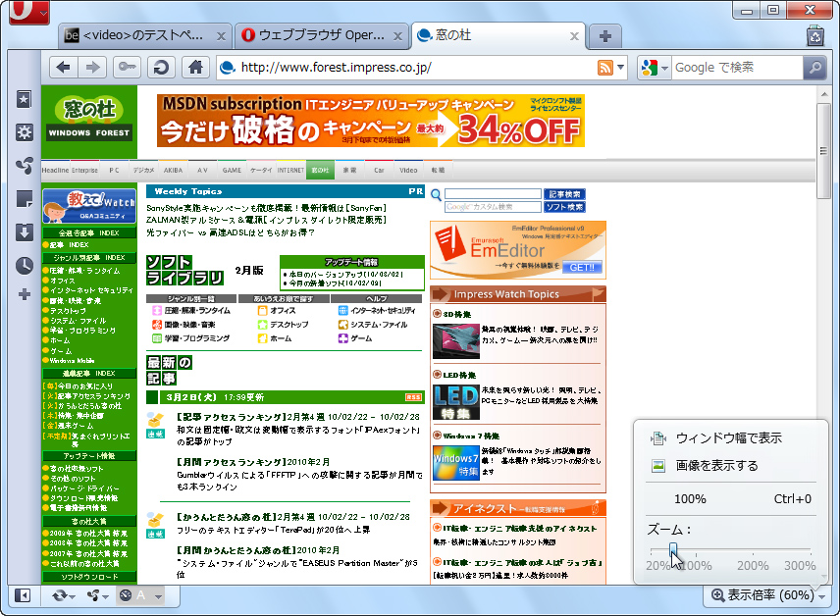Set page zoom using the ズーム slider
The height and width of the screenshot is (616, 840).
click(x=673, y=549)
